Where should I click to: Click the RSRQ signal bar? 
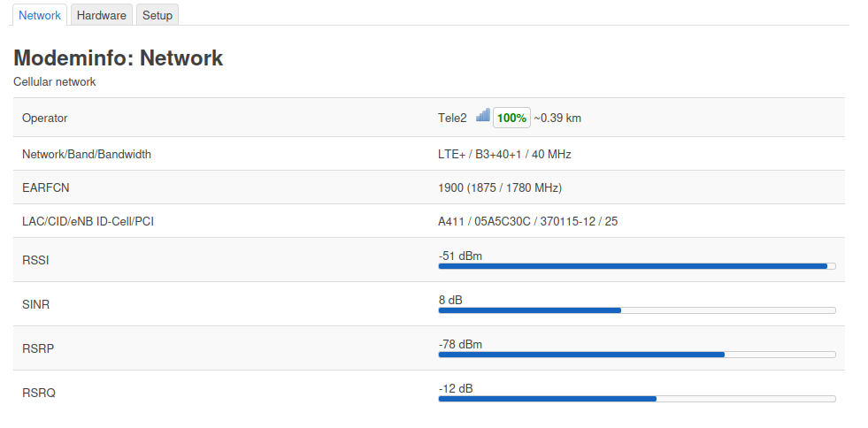636,399
